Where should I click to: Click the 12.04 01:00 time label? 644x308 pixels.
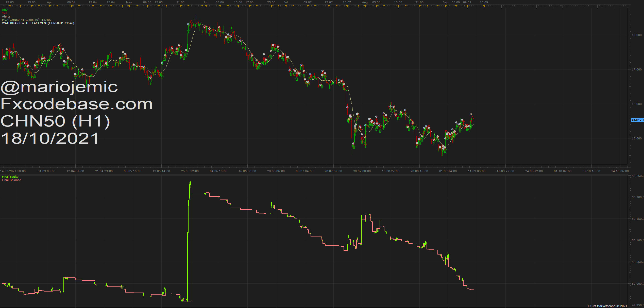(x=75, y=171)
